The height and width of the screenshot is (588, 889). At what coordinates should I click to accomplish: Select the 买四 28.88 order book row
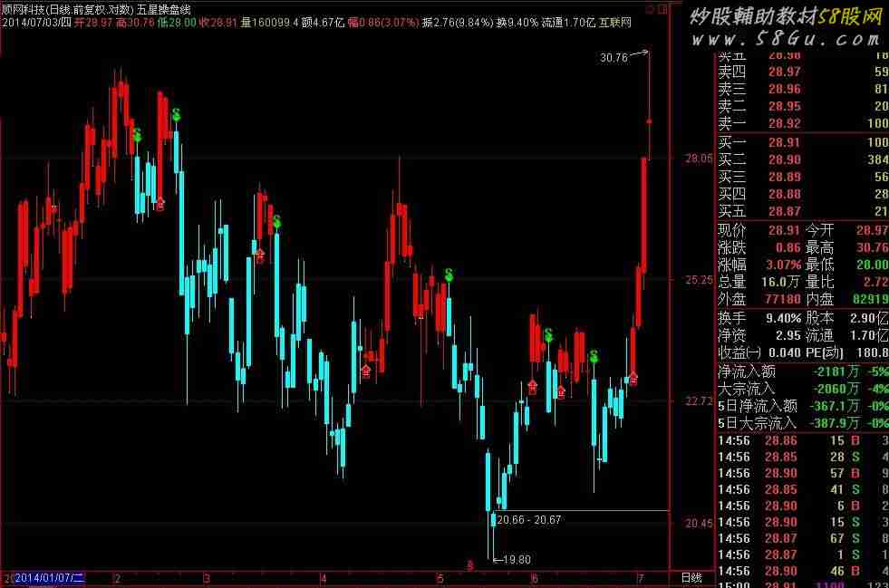coord(802,194)
